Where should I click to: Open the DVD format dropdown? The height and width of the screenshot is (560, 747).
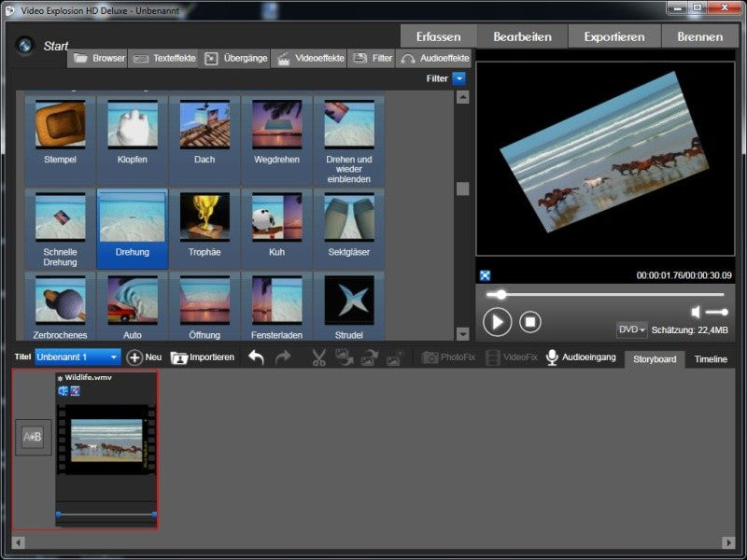tap(632, 329)
